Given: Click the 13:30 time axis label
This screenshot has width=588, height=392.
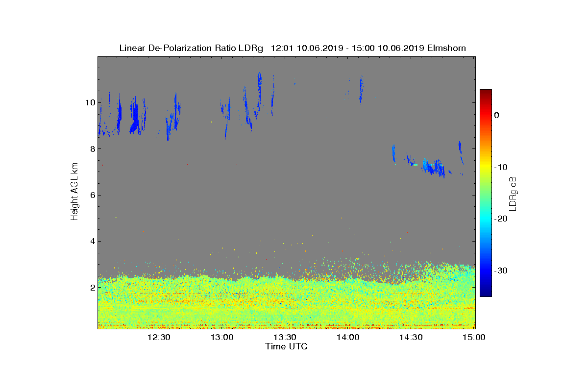Looking at the screenshot, I should click(x=285, y=337).
